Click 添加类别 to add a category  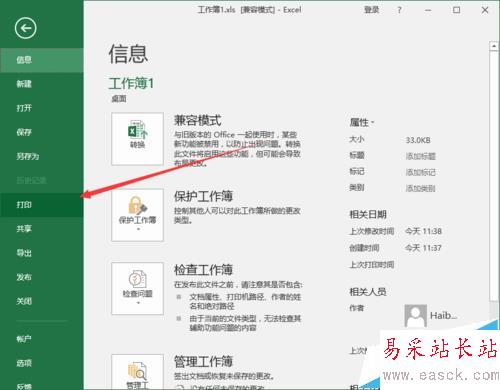coord(420,188)
